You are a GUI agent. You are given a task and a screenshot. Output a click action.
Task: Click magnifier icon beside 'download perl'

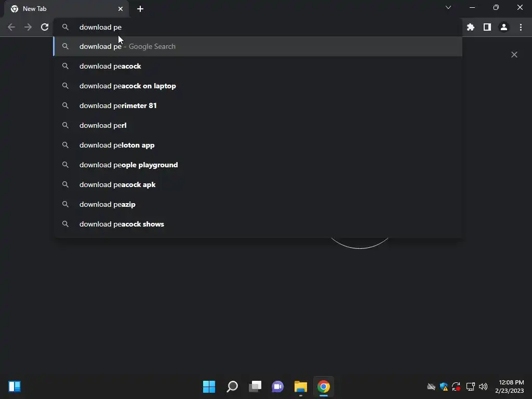(x=65, y=125)
